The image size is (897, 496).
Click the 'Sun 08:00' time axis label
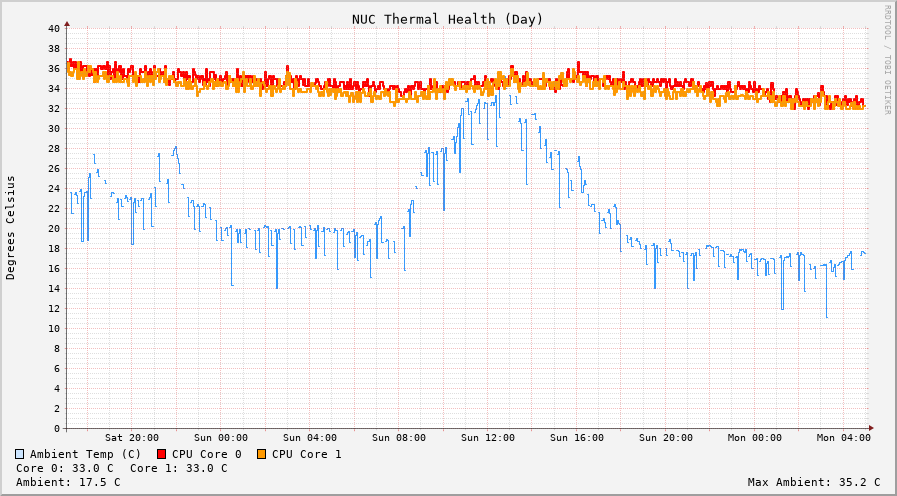click(399, 438)
